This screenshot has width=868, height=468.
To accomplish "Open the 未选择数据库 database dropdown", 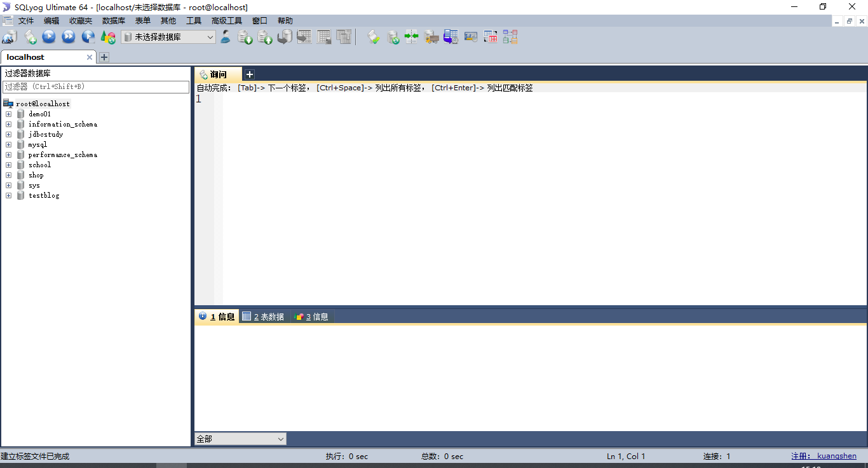I will point(168,37).
